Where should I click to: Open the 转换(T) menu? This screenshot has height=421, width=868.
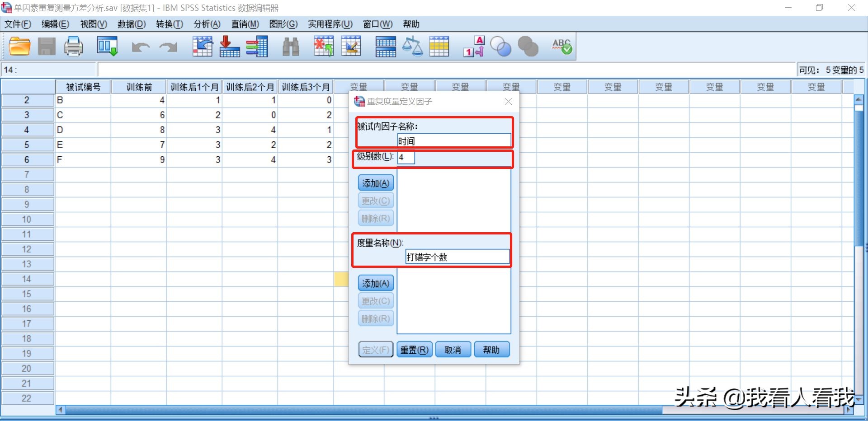click(x=170, y=24)
